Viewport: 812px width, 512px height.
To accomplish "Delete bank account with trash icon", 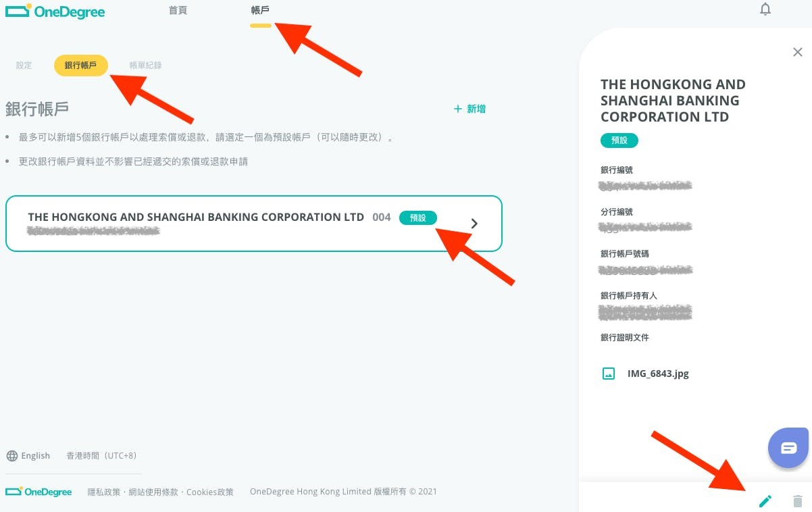I will (798, 501).
